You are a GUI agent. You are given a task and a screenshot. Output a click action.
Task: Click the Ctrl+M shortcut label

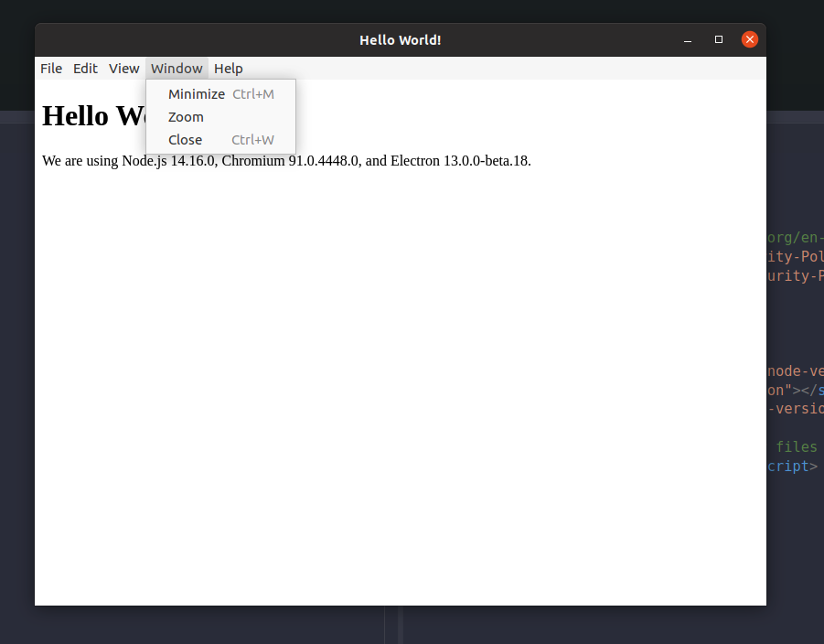click(x=252, y=93)
